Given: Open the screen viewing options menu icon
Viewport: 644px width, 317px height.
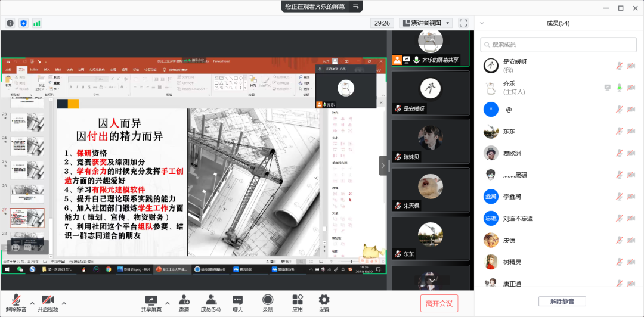Looking at the screenshot, I should pos(355,6).
